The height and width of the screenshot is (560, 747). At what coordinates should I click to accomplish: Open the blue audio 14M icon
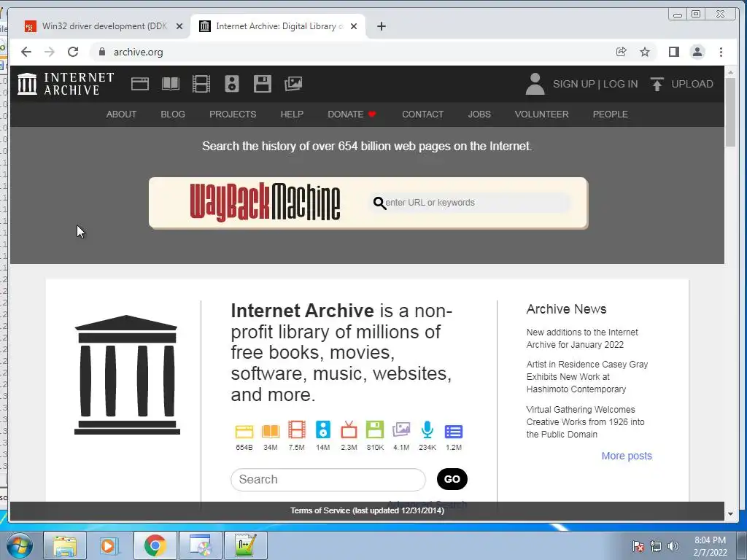coord(323,430)
